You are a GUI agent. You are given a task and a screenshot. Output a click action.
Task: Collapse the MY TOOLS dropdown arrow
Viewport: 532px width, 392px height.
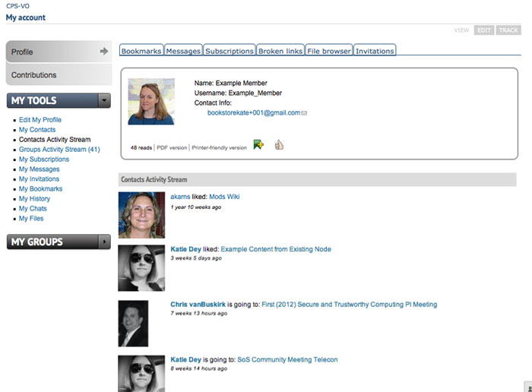click(x=103, y=100)
